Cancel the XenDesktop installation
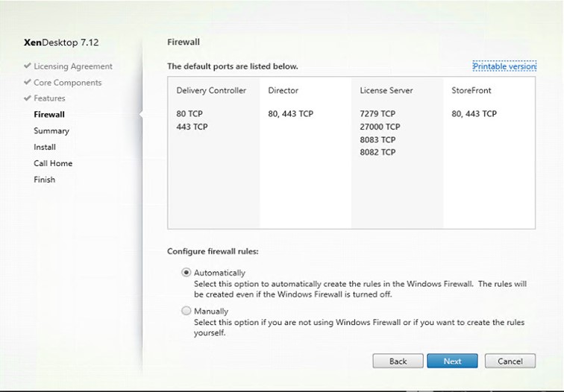The width and height of the screenshot is (564, 392). [510, 361]
